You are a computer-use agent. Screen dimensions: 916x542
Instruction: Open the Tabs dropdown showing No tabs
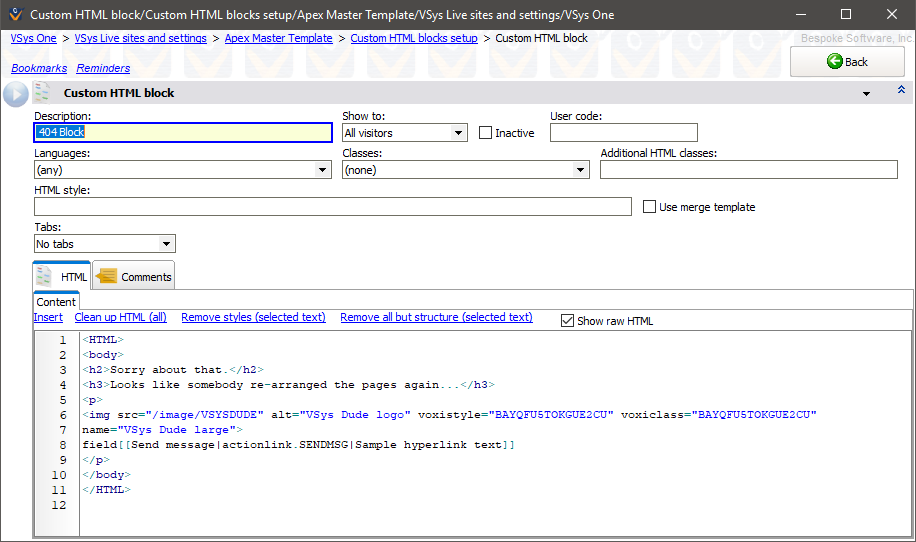(x=105, y=244)
